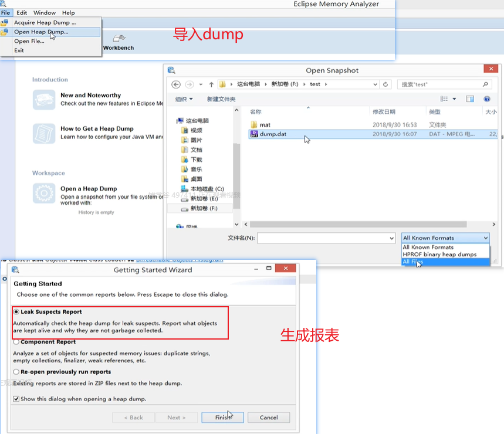Viewport: 504px width, 434px height.
Task: Click the refresh button beside the address bar
Action: [x=385, y=84]
